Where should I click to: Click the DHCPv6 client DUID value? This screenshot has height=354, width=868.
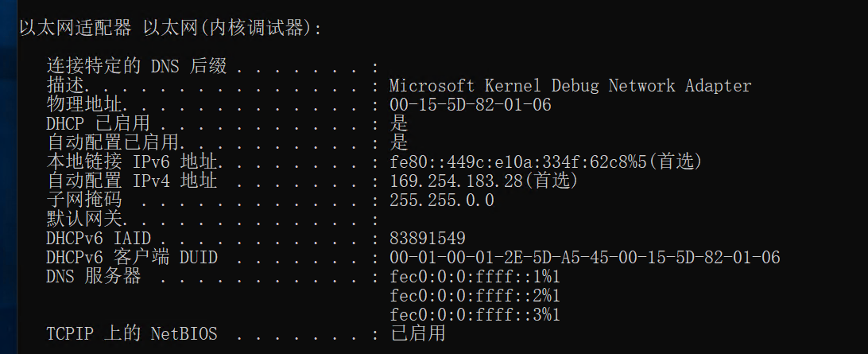584,257
